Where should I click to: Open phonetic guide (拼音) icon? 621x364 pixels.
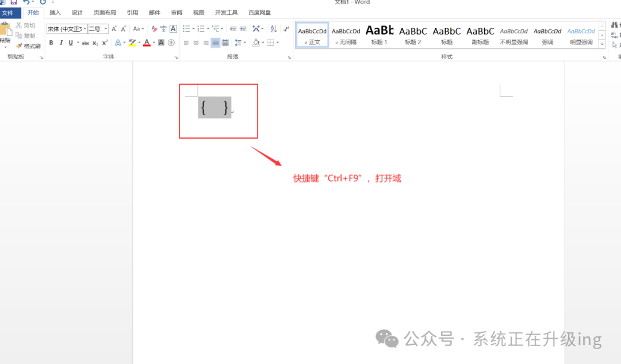point(163,29)
